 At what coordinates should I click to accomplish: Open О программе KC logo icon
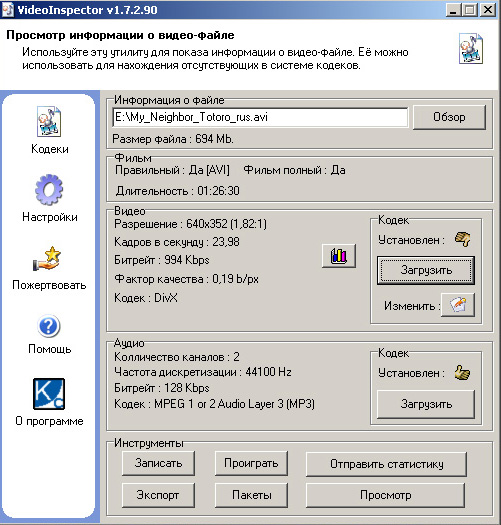click(x=49, y=394)
